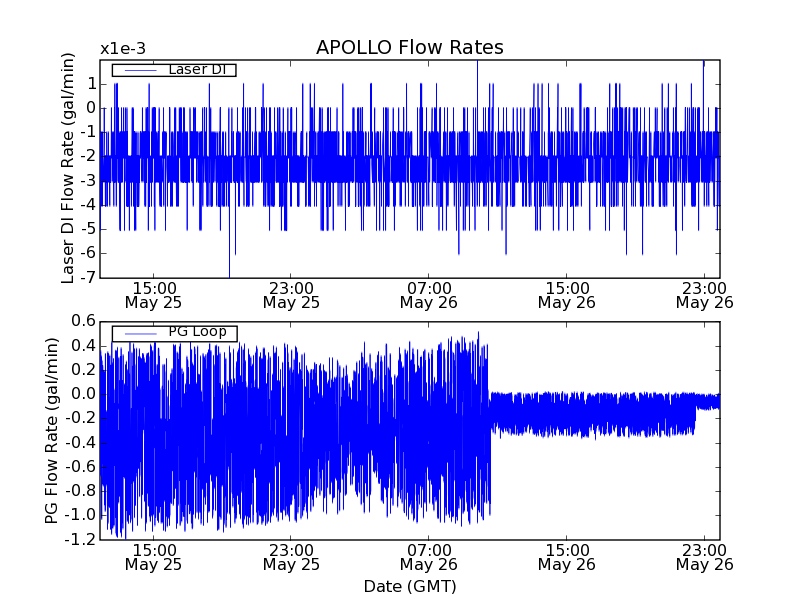Click the x1e-3 exponent label
The image size is (800, 600).
coord(122,49)
